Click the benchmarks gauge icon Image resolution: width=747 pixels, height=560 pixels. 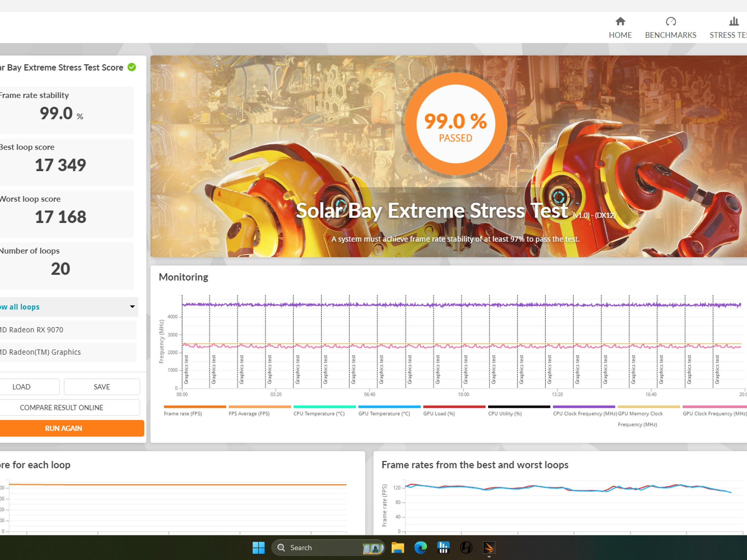671,22
